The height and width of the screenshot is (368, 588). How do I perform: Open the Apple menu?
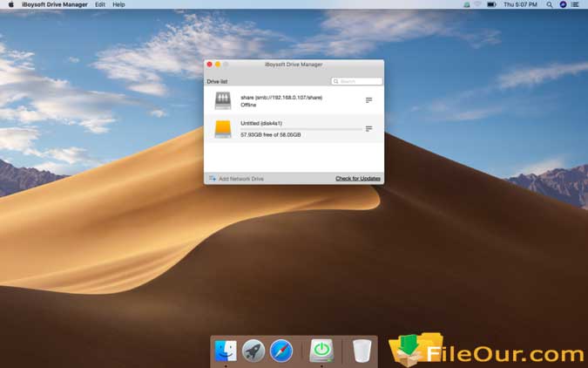click(10, 4)
